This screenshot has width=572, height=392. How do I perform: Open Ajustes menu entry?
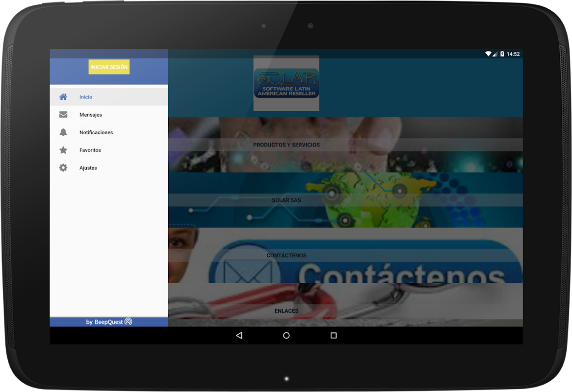click(109, 168)
